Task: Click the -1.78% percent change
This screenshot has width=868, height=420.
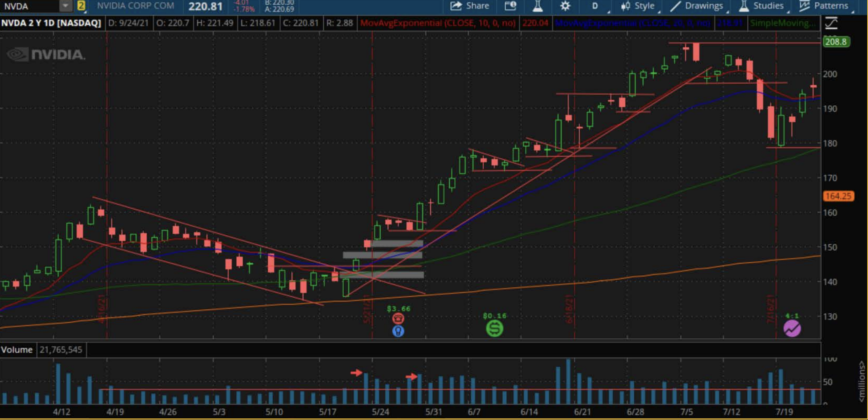Action: click(244, 9)
